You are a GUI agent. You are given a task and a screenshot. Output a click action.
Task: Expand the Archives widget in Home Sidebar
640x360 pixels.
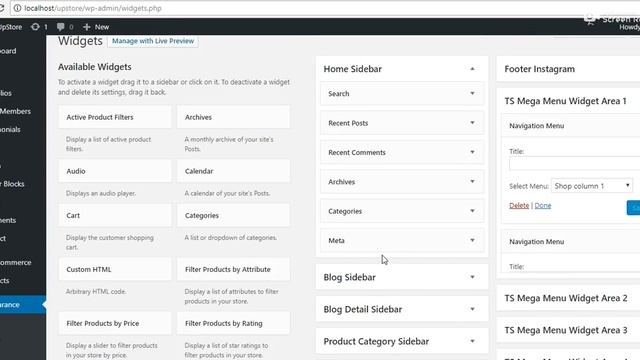coord(472,182)
